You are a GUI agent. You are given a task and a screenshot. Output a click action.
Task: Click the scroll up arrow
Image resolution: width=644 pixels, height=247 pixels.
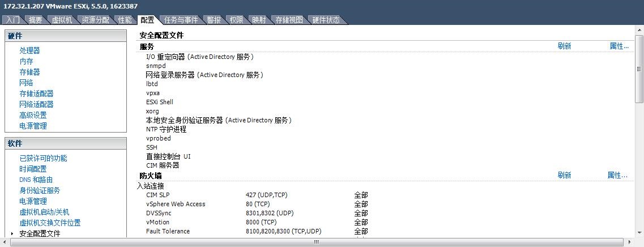coord(639,30)
